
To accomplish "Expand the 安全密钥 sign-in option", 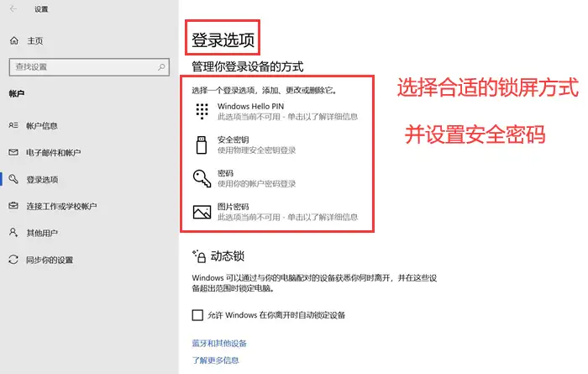I will tap(276, 145).
